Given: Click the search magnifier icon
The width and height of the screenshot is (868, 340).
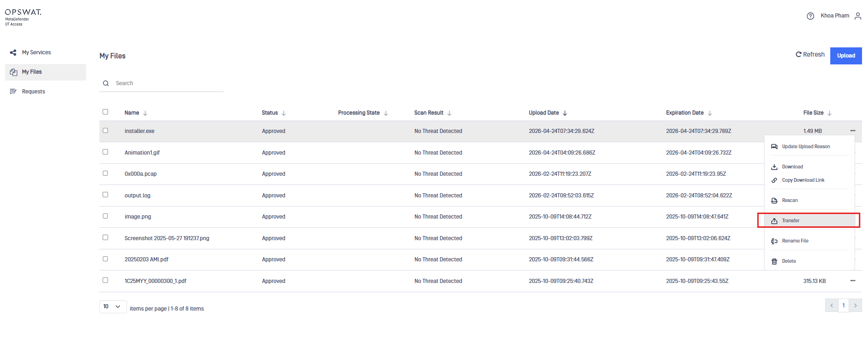Looking at the screenshot, I should pos(106,83).
